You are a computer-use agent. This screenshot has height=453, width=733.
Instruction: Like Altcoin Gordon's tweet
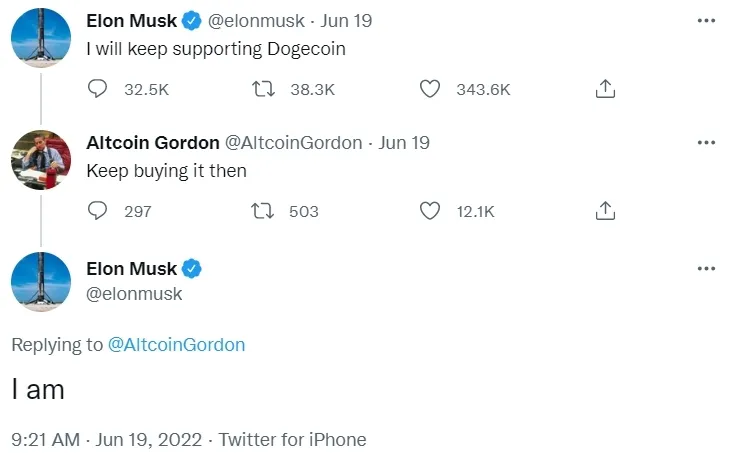[x=429, y=211]
